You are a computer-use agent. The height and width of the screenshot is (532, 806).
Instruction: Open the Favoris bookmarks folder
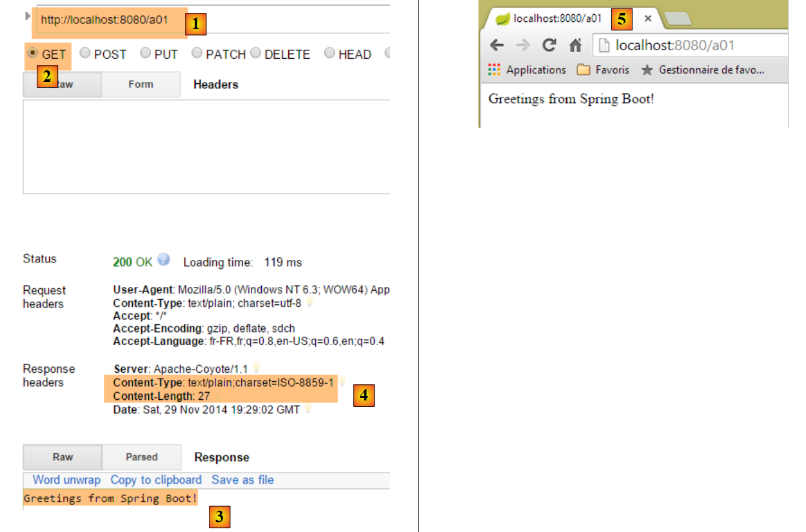click(602, 70)
